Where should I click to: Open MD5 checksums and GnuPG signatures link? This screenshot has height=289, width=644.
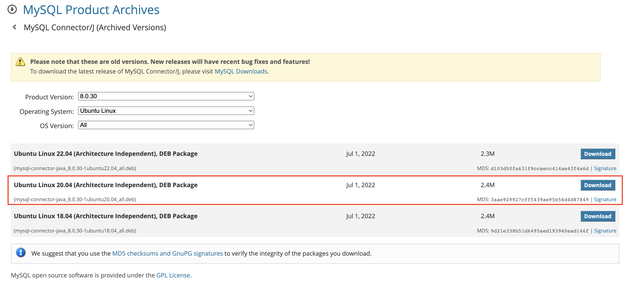(167, 254)
